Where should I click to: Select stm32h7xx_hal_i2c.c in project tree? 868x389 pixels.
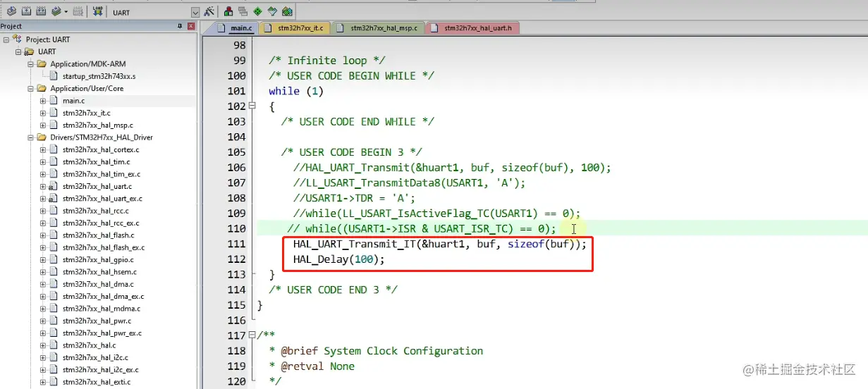pyautogui.click(x=95, y=357)
